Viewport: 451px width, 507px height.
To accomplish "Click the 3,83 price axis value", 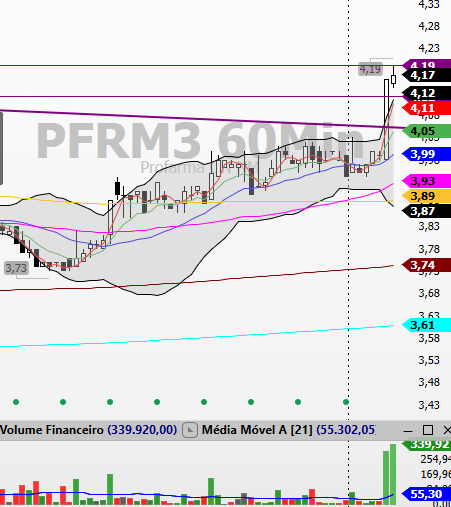I will 429,226.
